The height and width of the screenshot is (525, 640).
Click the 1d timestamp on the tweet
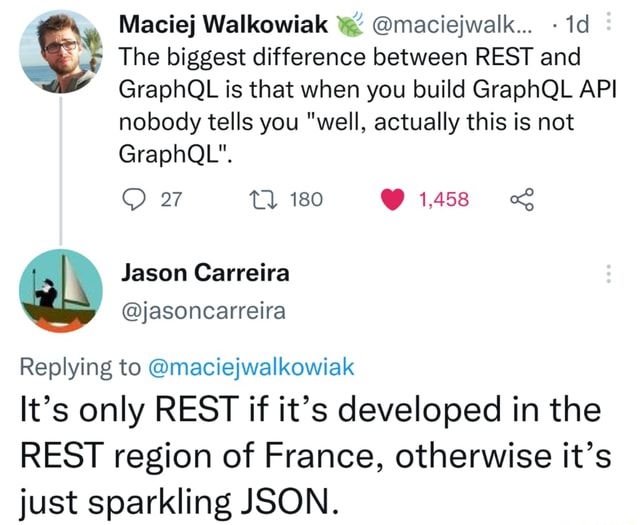point(577,25)
